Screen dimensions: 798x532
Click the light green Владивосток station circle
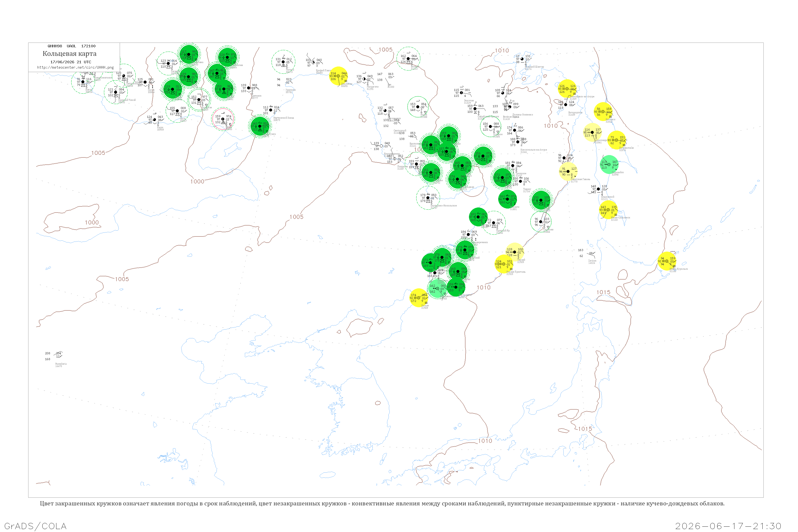tap(437, 288)
